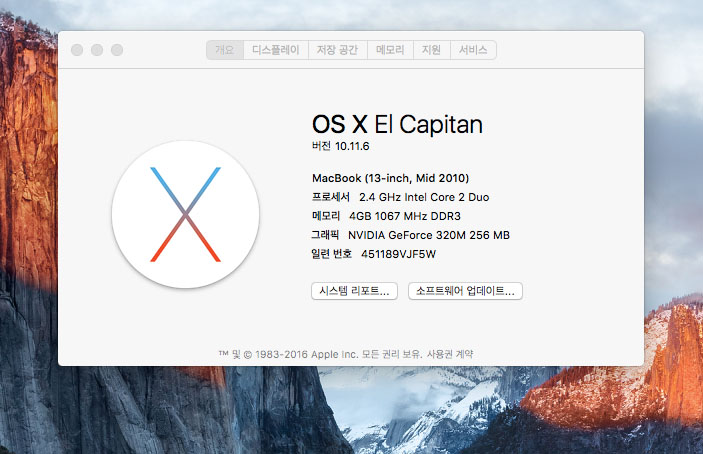The height and width of the screenshot is (454, 703).
Task: Close the About This Mac window
Action: coord(76,50)
